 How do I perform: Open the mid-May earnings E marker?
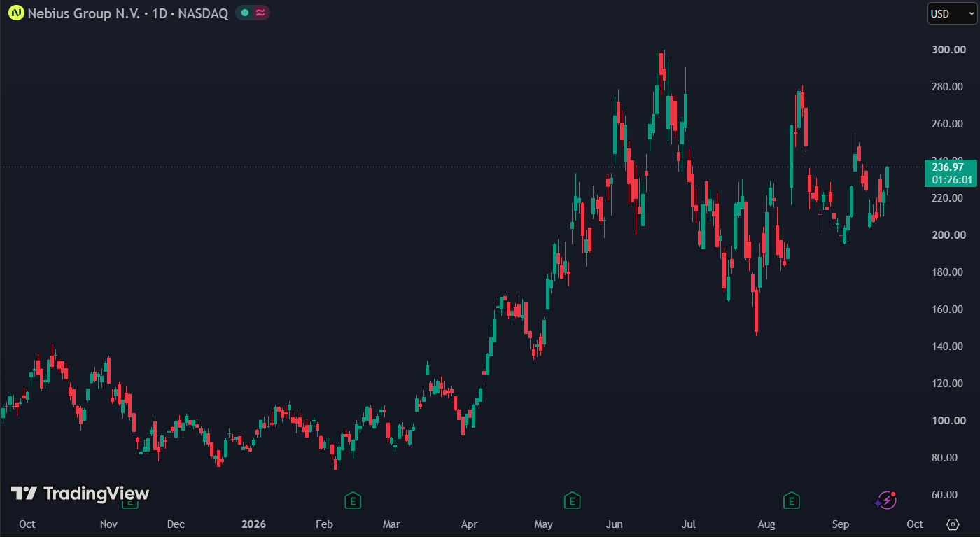tap(573, 501)
